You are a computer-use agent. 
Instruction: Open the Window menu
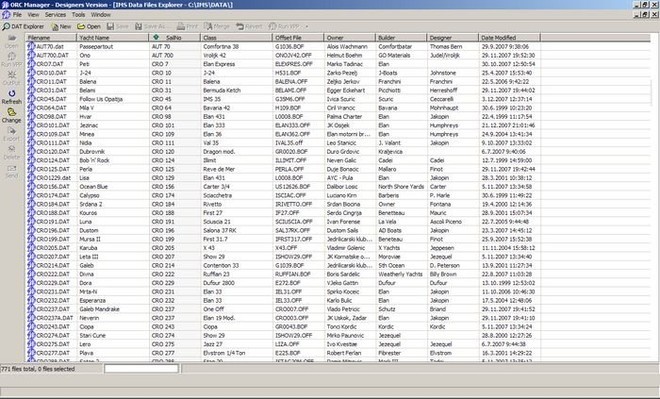coord(101,15)
